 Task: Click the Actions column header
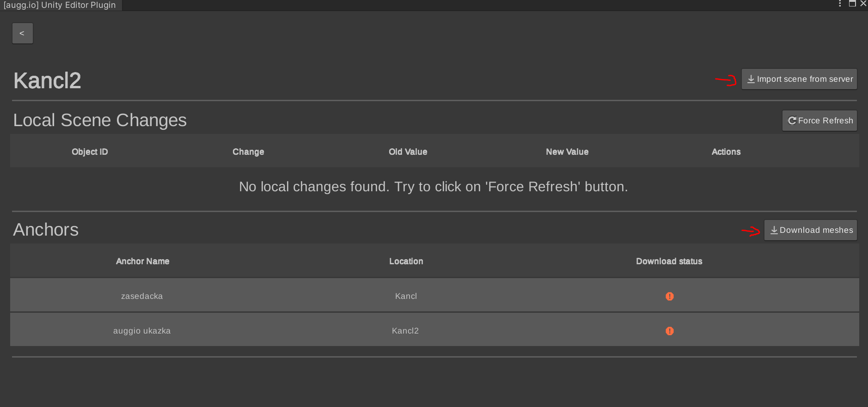pos(726,152)
